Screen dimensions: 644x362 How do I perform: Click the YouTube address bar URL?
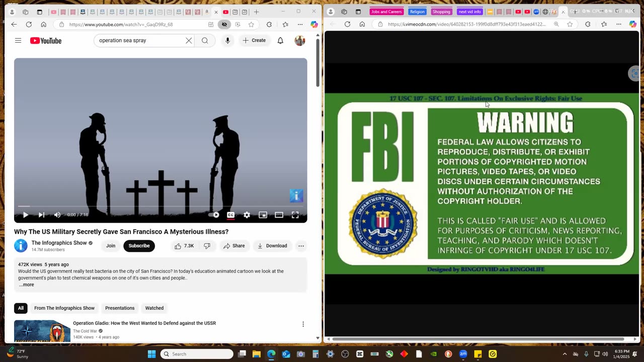[x=121, y=25]
